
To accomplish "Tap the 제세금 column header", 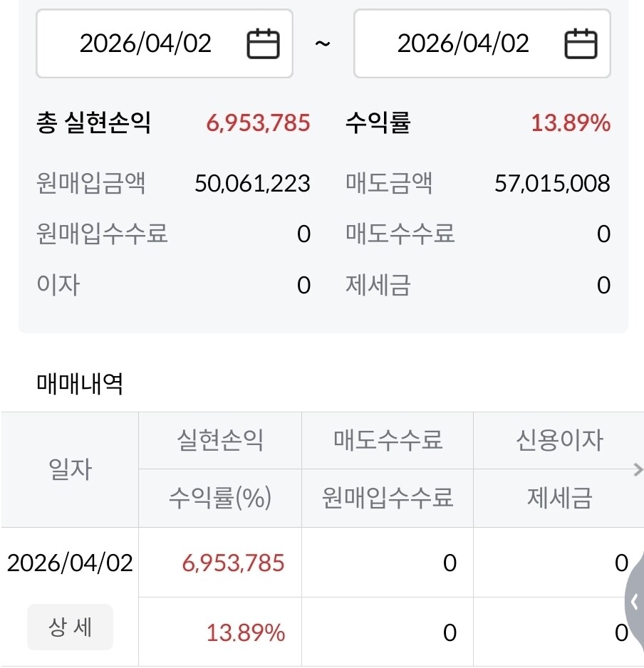I will (559, 498).
